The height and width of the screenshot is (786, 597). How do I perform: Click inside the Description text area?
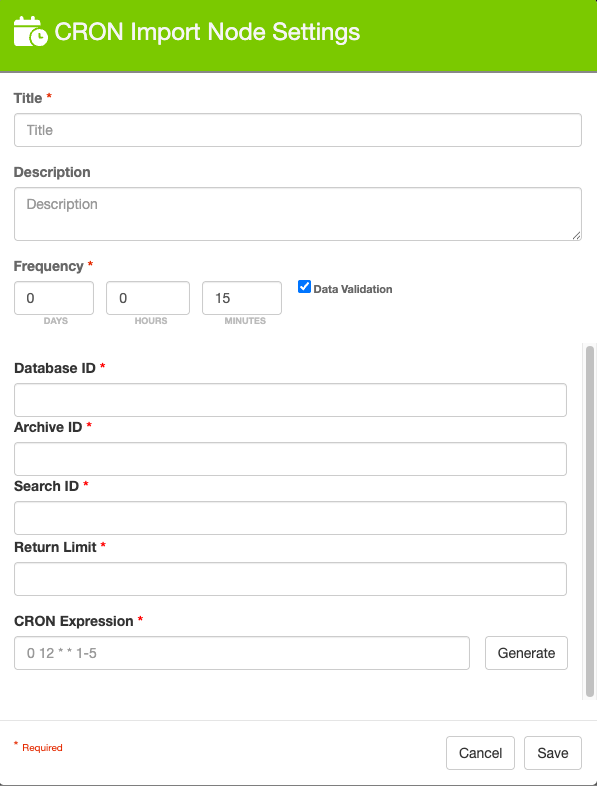point(298,214)
